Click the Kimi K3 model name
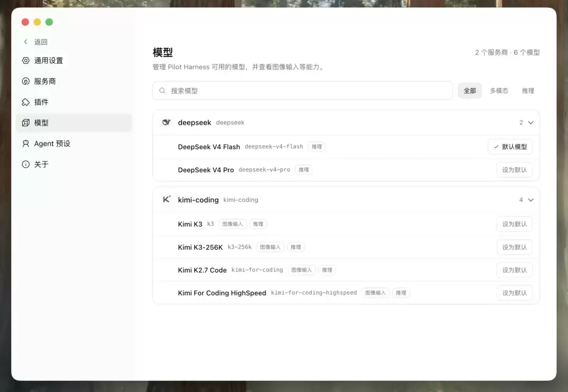 click(190, 224)
